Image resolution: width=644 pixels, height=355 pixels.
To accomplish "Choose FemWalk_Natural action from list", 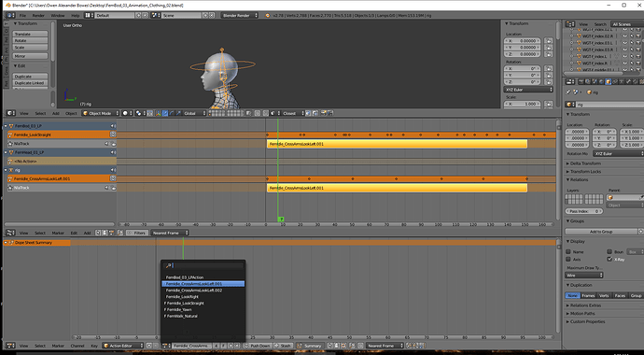I will point(182,316).
